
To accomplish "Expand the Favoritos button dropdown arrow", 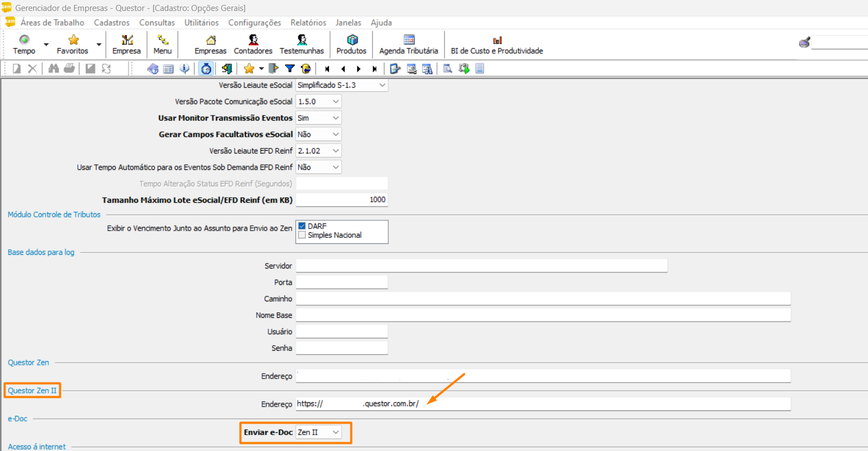I will (x=99, y=44).
